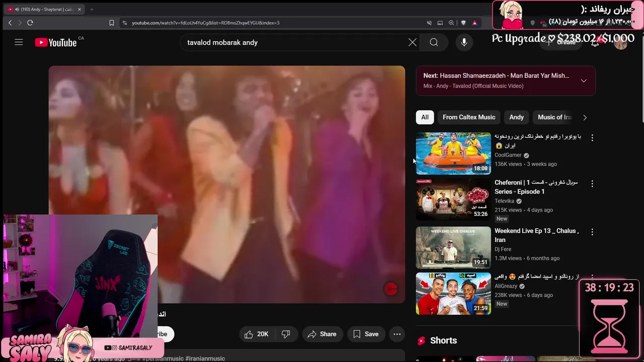Go back in the browser
Image resolution: width=644 pixels, height=362 pixels.
(10, 23)
